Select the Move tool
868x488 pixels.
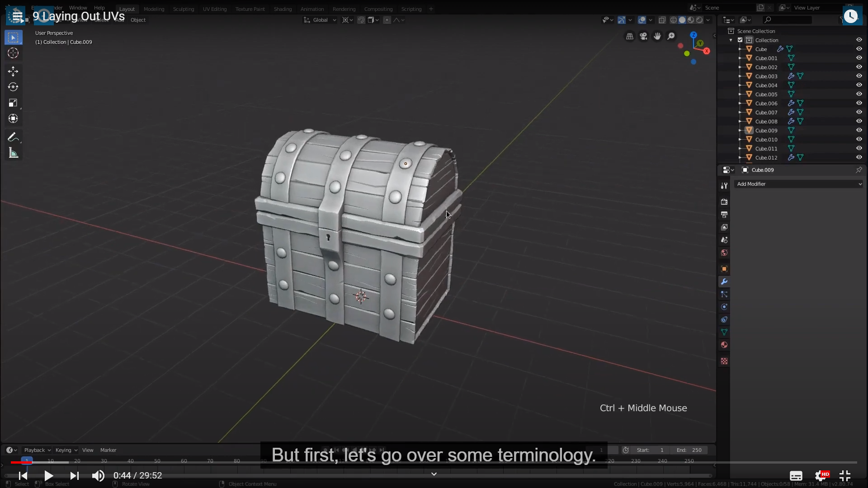pos(13,71)
